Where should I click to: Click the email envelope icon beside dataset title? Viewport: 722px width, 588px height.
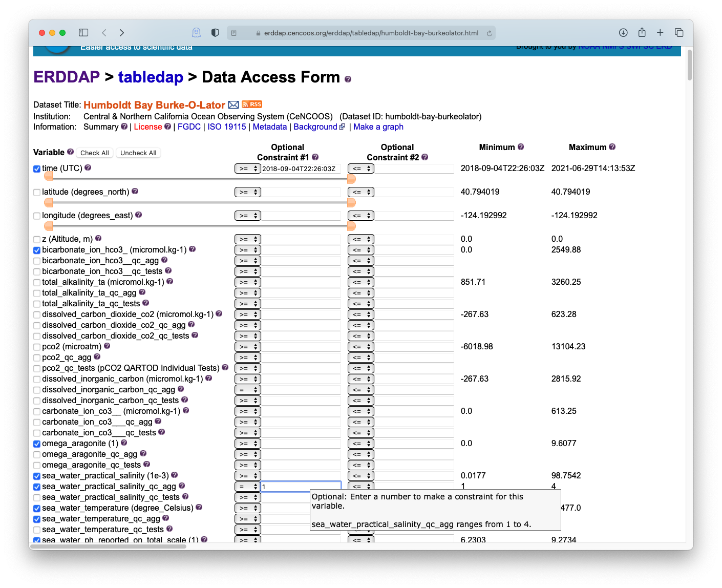point(233,104)
